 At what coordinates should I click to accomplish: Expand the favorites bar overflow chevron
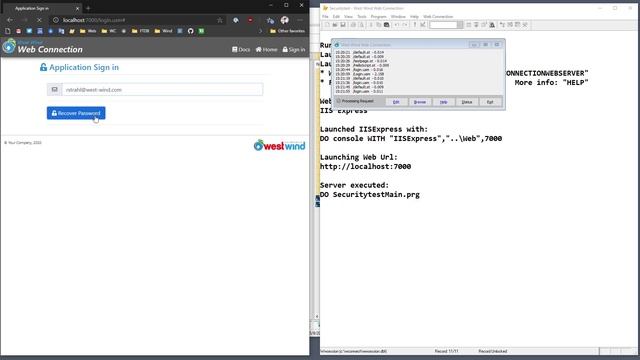261,31
